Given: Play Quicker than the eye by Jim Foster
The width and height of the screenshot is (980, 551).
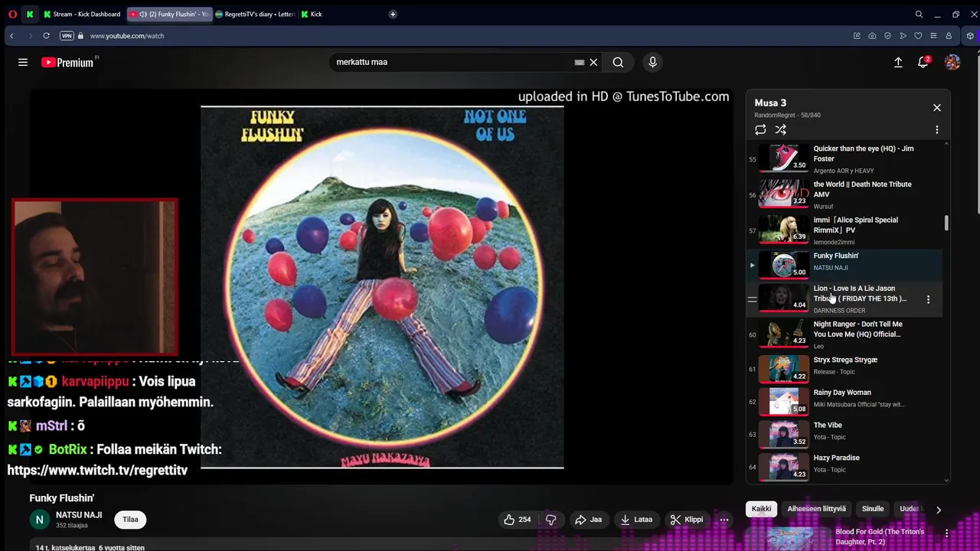Looking at the screenshot, I should click(x=845, y=158).
